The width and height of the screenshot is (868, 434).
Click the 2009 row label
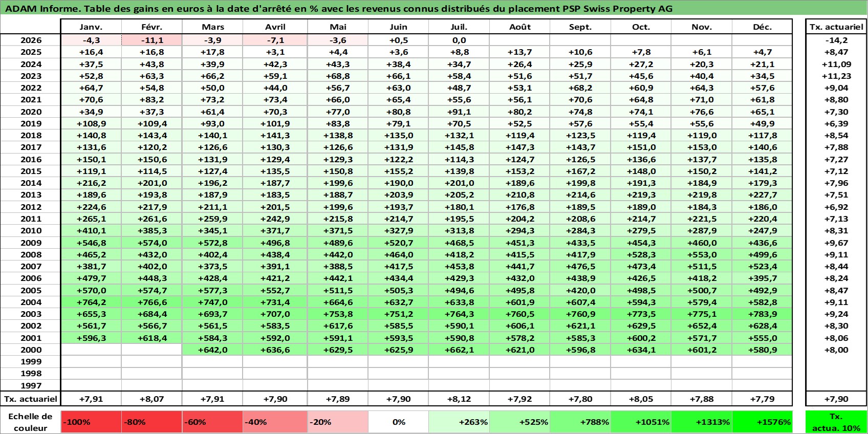pos(31,243)
